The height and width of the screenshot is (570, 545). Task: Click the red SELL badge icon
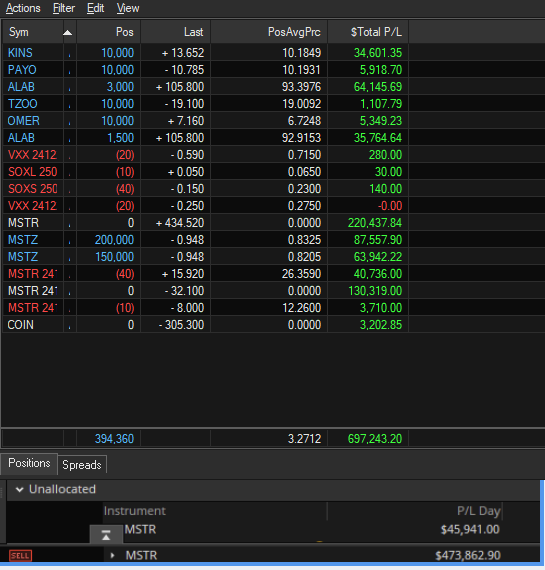pyautogui.click(x=20, y=555)
